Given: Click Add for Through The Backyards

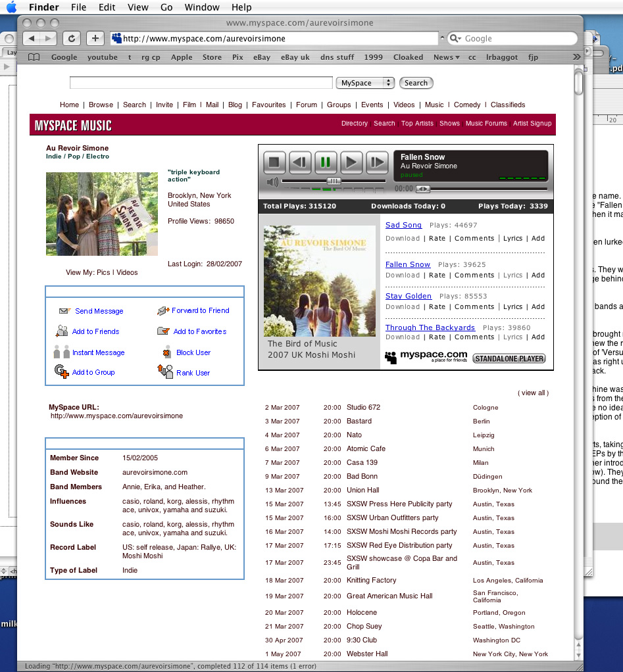Looking at the screenshot, I should click(538, 337).
